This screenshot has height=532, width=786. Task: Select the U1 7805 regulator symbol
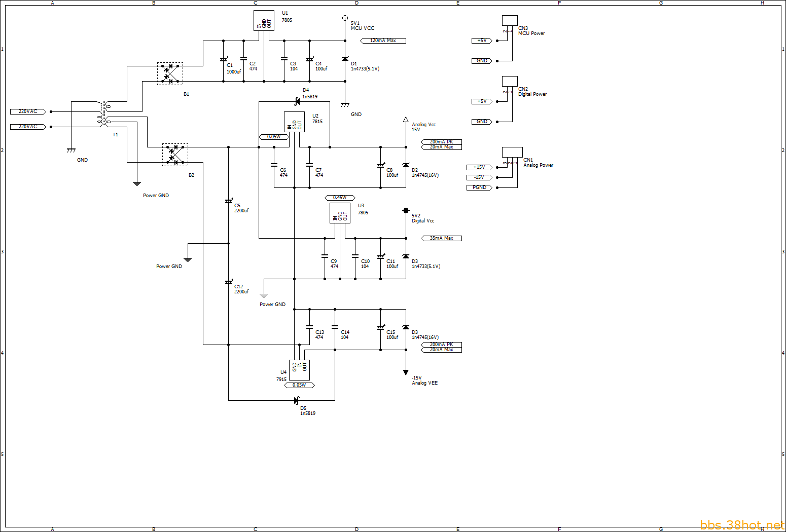point(264,21)
